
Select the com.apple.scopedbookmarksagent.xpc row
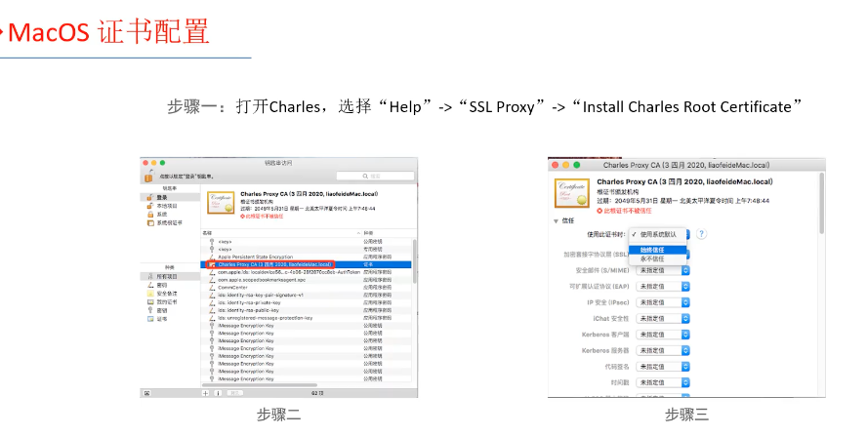coord(307,280)
